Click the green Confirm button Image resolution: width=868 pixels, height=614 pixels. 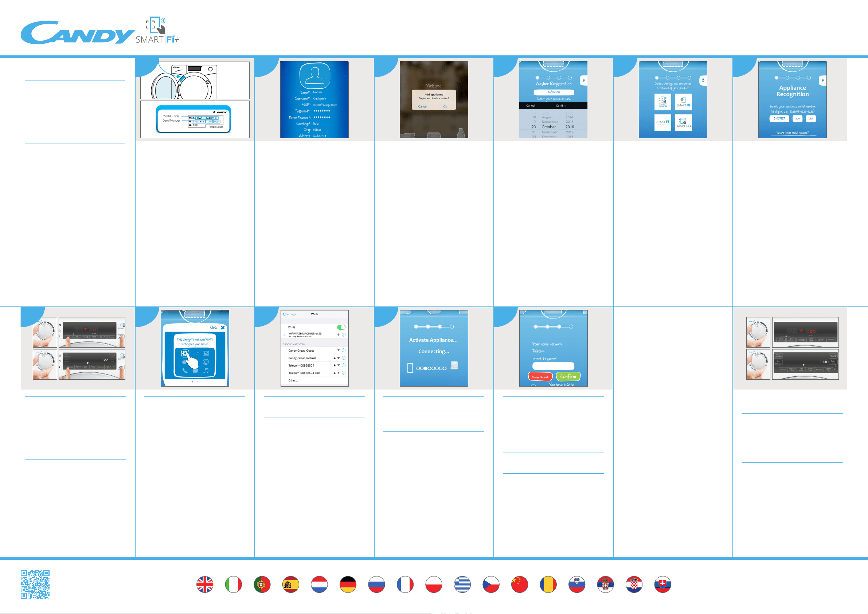tap(568, 376)
